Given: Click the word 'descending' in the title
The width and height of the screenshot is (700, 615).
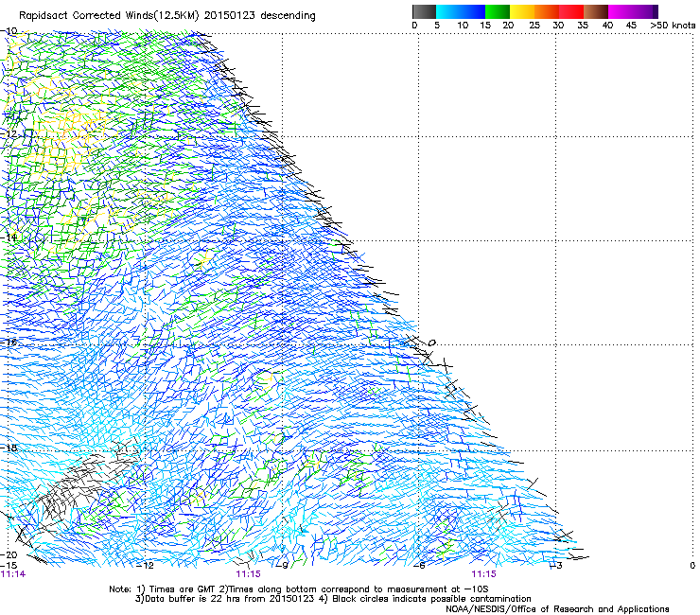Looking at the screenshot, I should click(x=288, y=16).
